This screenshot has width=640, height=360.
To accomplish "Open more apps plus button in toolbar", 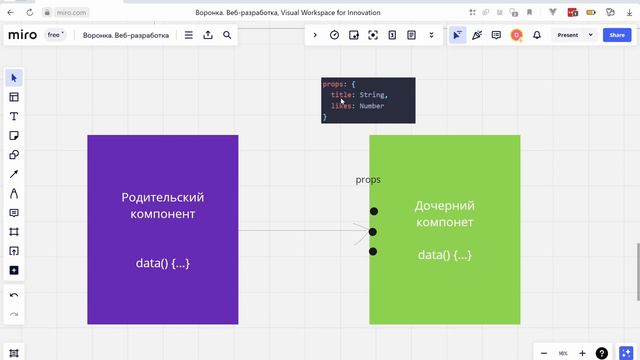I will 14,270.
